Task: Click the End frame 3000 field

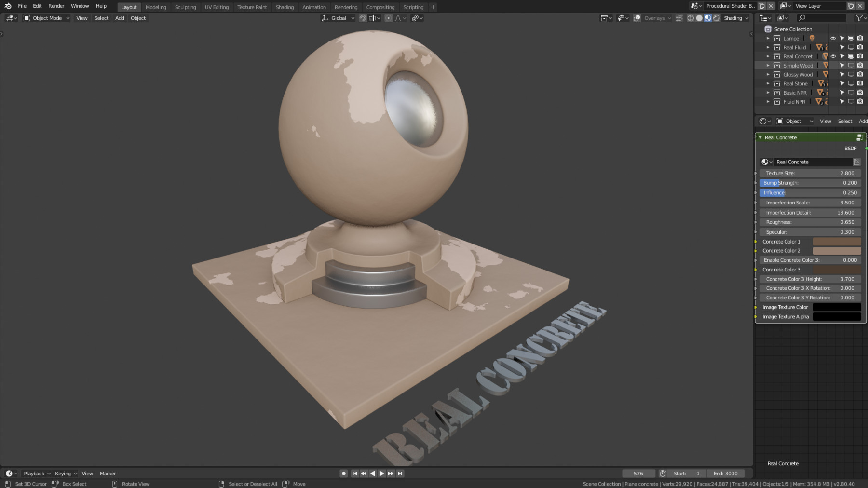Action: point(726,473)
